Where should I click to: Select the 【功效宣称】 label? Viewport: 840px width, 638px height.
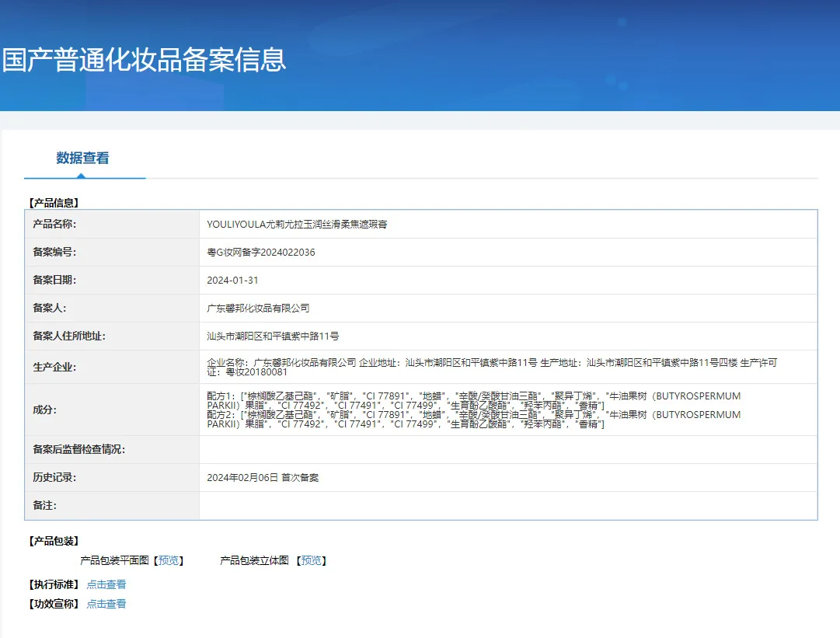(x=54, y=604)
